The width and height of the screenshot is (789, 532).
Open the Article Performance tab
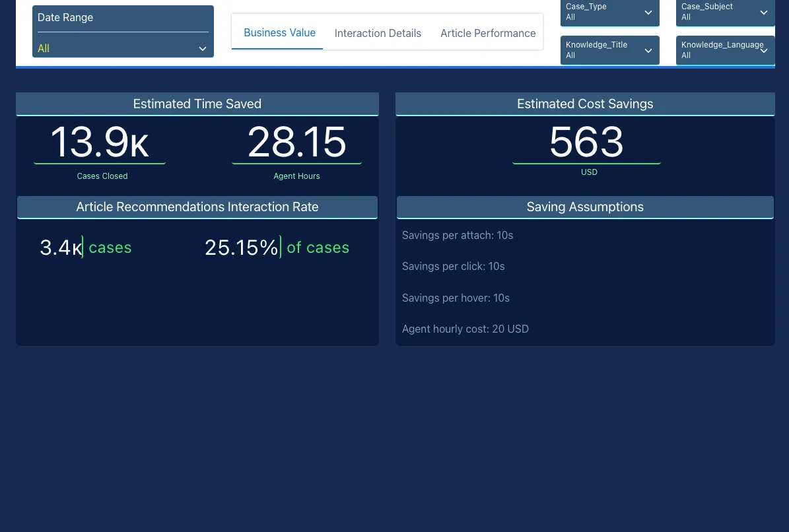[488, 33]
